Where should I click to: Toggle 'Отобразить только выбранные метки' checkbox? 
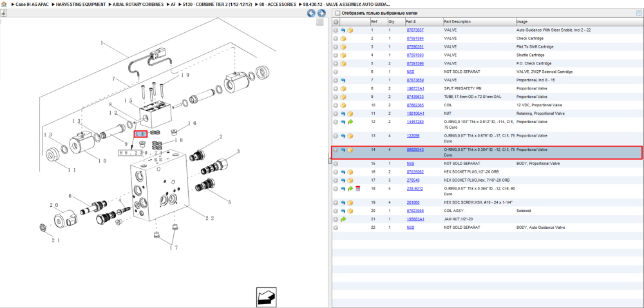pyautogui.click(x=337, y=13)
